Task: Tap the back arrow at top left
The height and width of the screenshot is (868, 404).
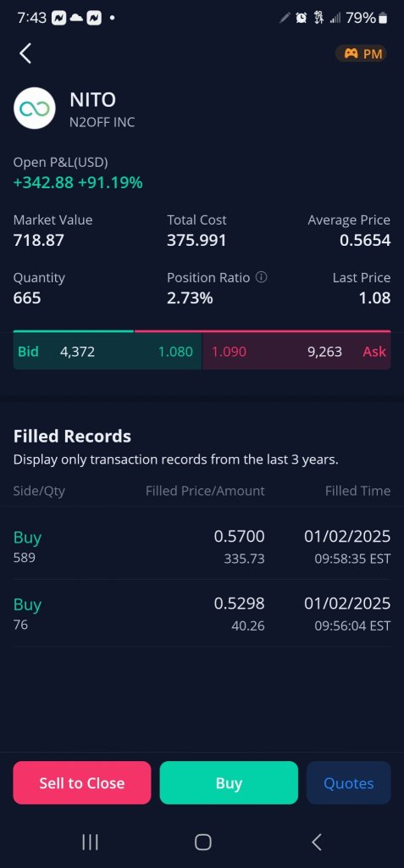Action: (x=25, y=53)
